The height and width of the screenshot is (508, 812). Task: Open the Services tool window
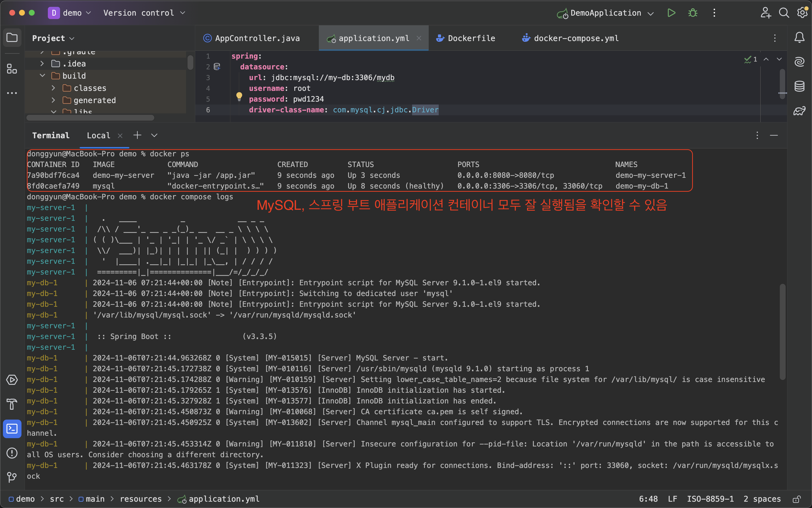click(x=12, y=380)
